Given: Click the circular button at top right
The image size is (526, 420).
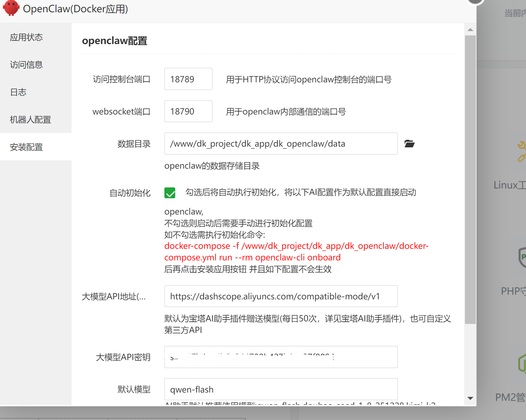Looking at the screenshot, I should tap(475, 2).
